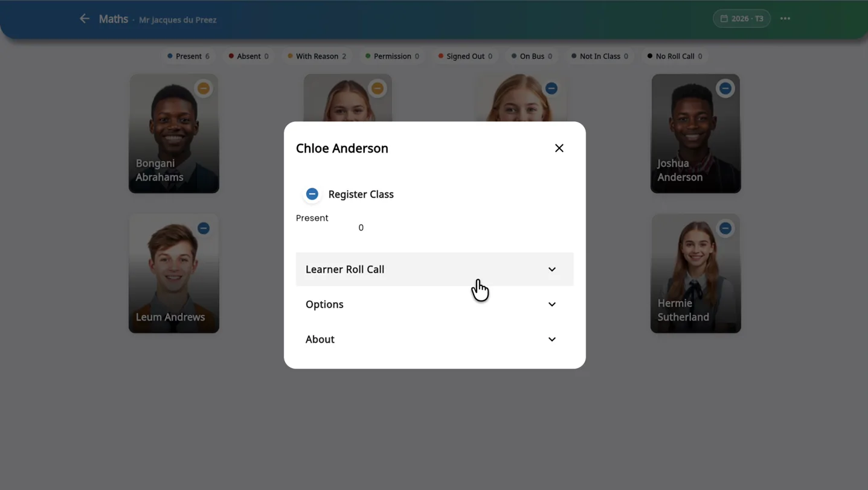868x490 pixels.
Task: Toggle Hermie Sutherland blue status badge
Action: (725, 228)
